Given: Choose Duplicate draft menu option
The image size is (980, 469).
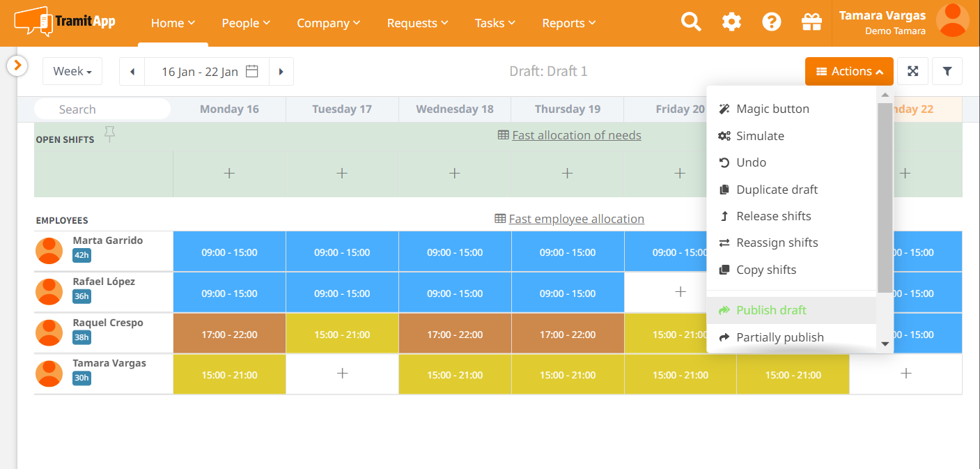Looking at the screenshot, I should (777, 190).
